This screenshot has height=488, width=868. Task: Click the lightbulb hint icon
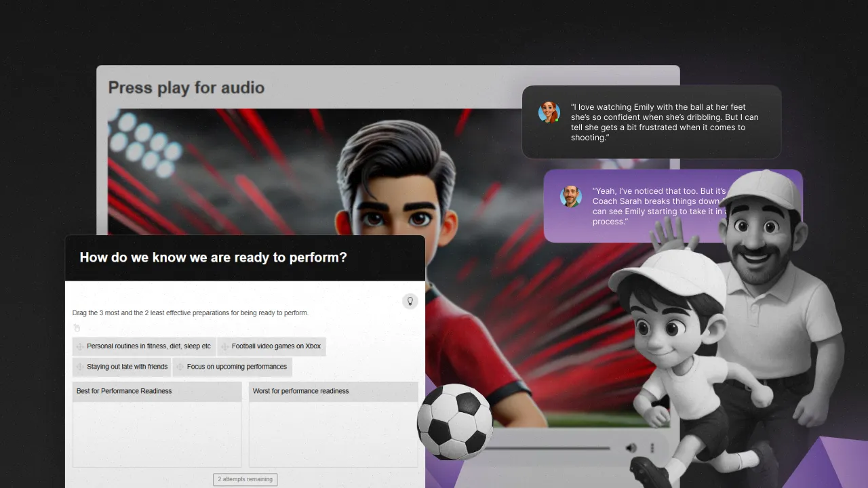[410, 301]
